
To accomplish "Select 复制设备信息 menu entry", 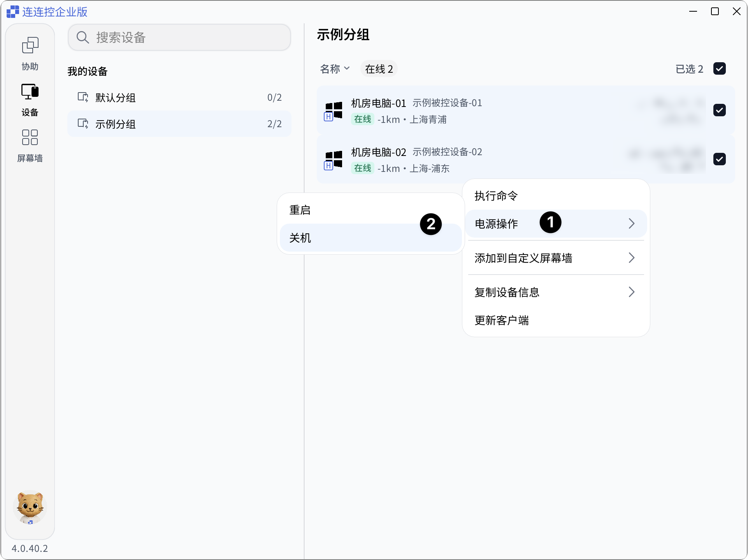I will pos(556,292).
